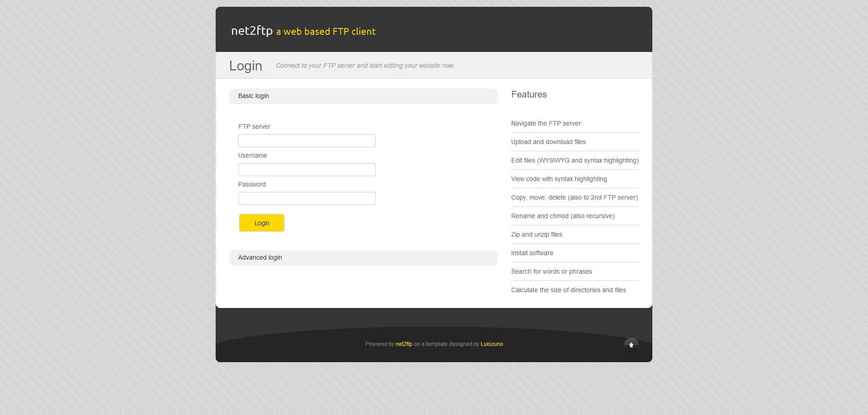The width and height of the screenshot is (868, 415).
Task: Click the 'Username' field label
Action: click(252, 155)
